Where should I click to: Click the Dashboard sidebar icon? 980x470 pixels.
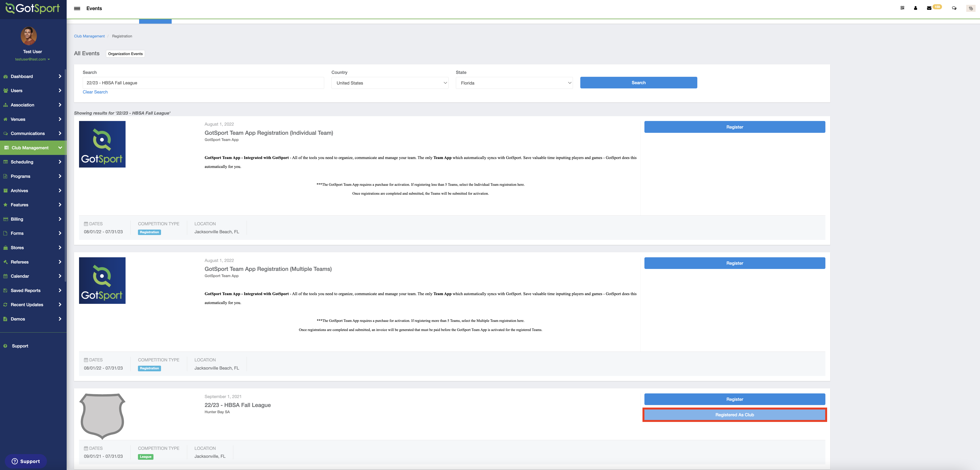click(5, 77)
